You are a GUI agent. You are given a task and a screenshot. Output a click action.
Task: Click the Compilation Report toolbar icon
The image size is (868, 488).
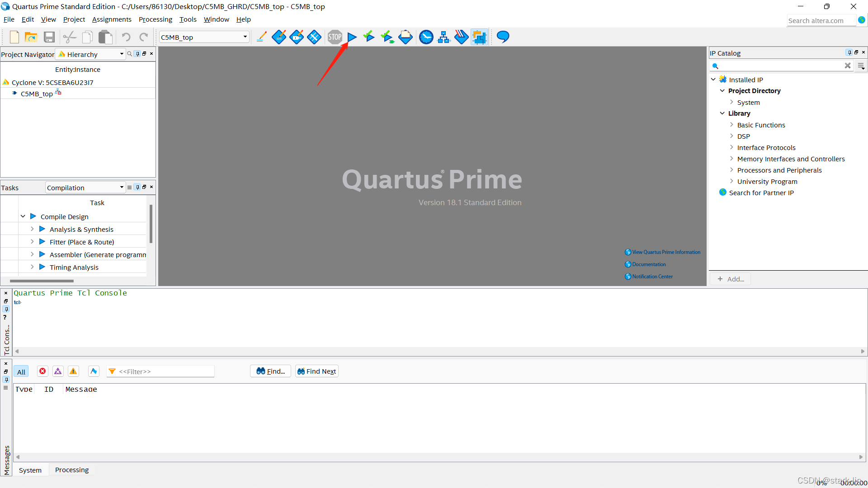[x=406, y=37]
